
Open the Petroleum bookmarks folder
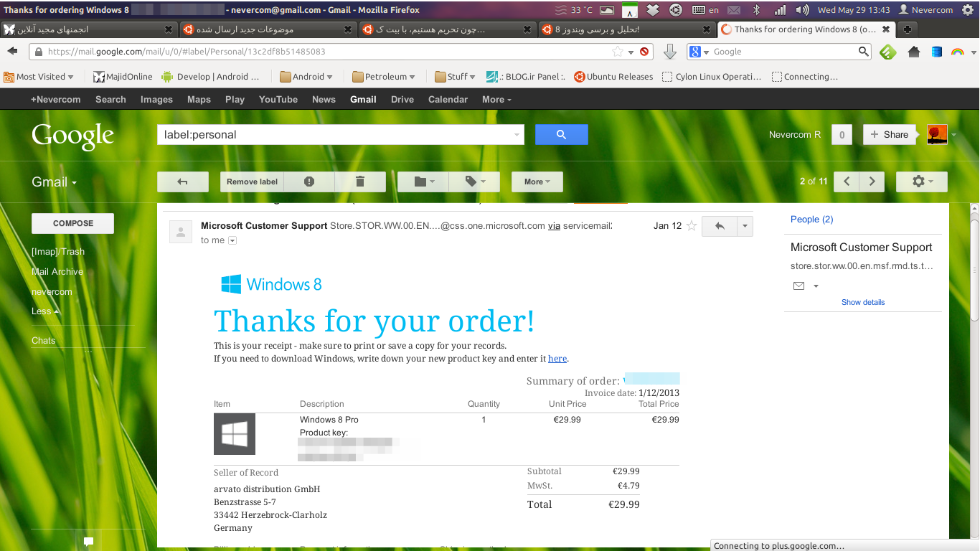[388, 77]
